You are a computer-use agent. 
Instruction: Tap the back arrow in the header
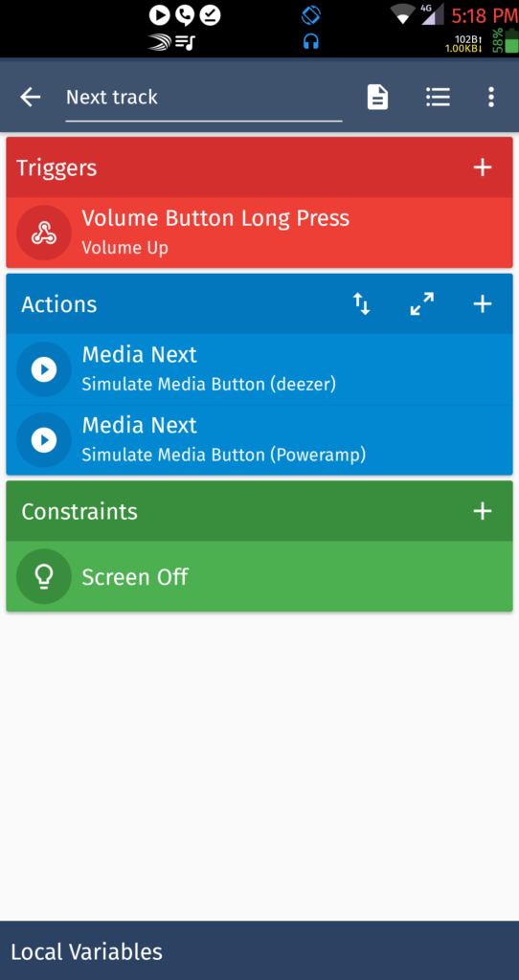coord(30,97)
